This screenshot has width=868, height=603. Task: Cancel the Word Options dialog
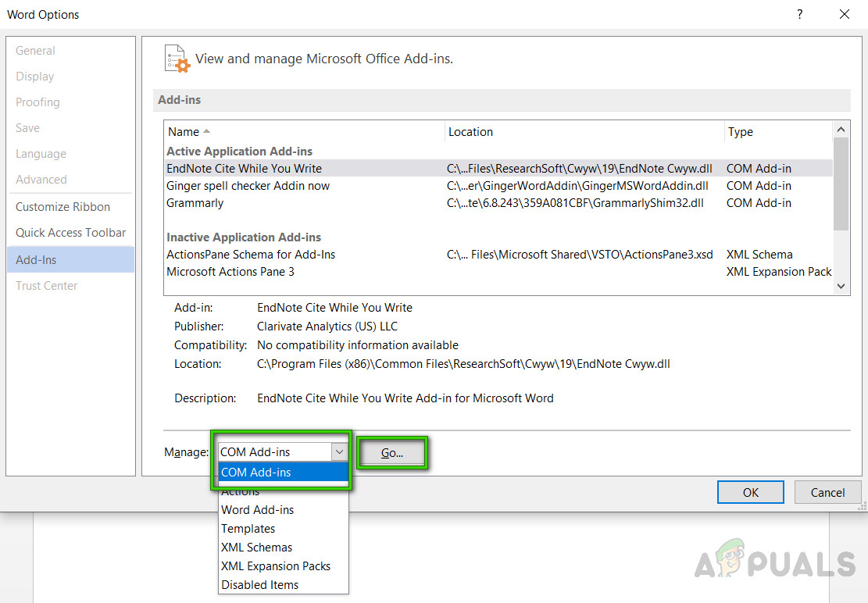[x=827, y=492]
